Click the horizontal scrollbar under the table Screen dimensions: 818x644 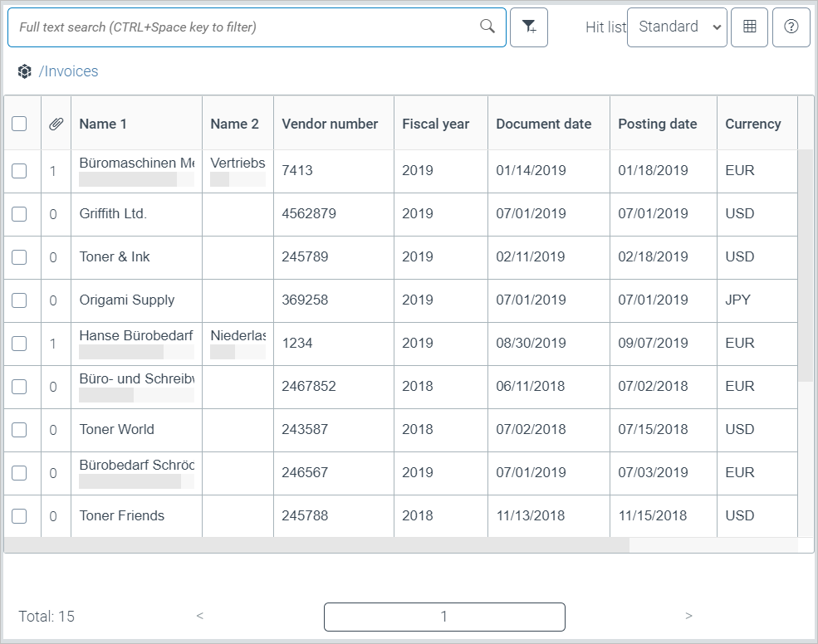tap(316, 545)
